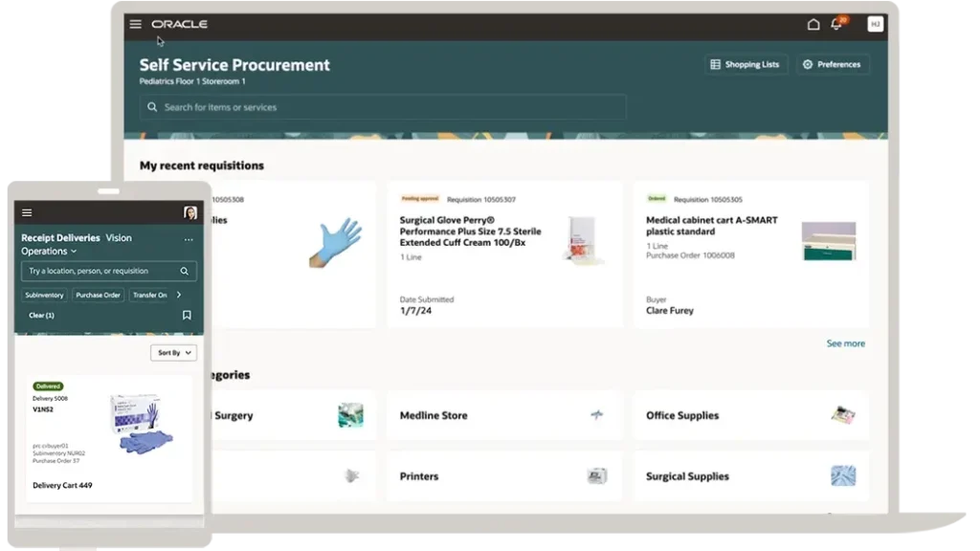
Task: Open the Delivery Cart 449 card
Action: click(109, 438)
